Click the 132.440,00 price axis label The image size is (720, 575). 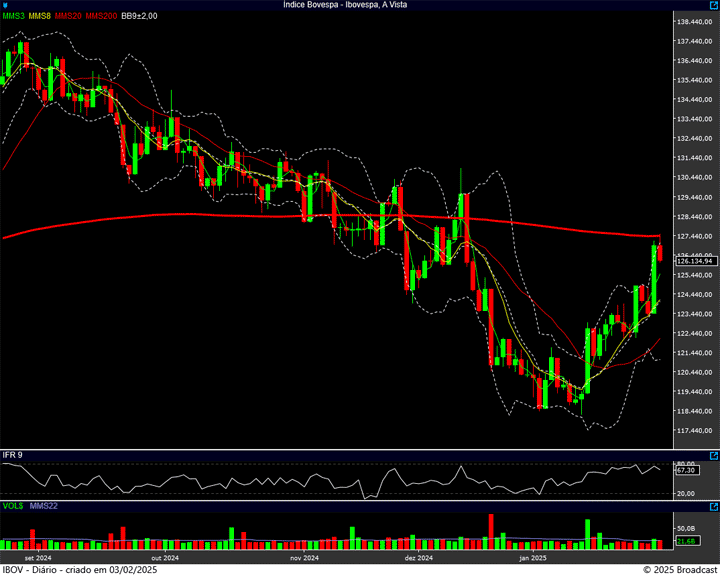[695, 138]
